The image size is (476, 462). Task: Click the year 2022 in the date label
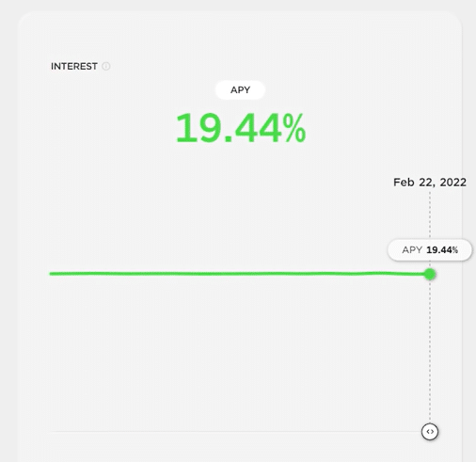(x=453, y=183)
